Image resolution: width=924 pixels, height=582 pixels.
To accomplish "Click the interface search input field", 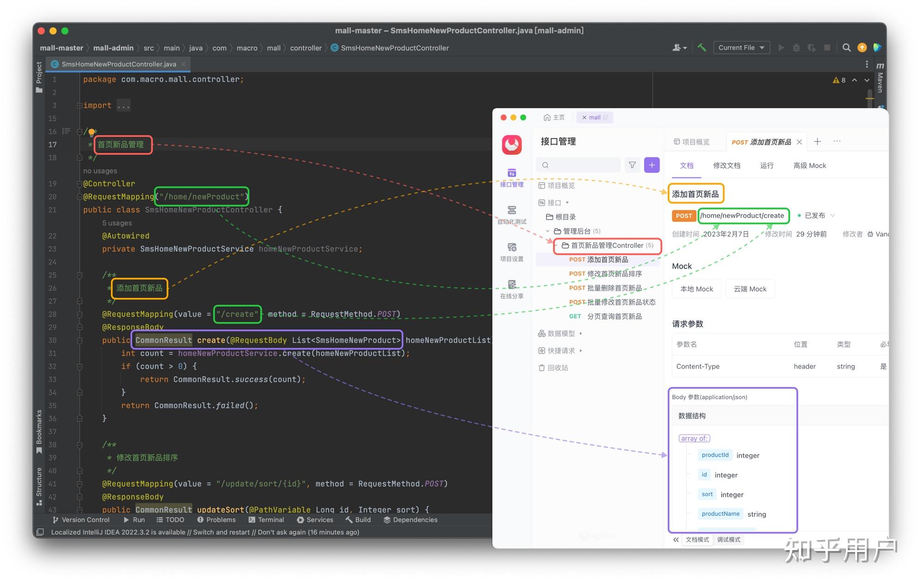I will click(x=578, y=165).
